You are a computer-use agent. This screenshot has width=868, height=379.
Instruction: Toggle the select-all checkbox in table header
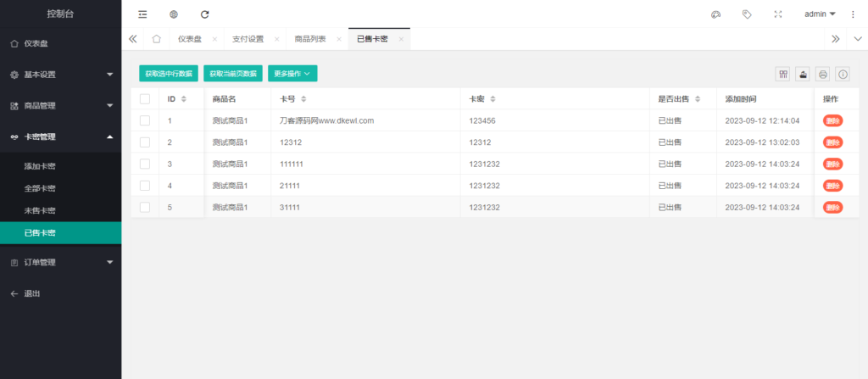tap(145, 99)
